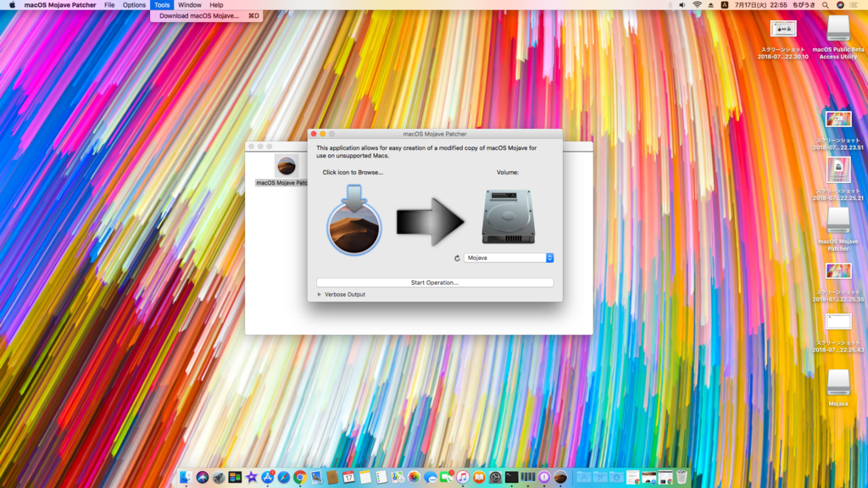Screen dimensions: 868x488
Task: Click the ちびうさ user name in menu bar
Action: [804, 5]
